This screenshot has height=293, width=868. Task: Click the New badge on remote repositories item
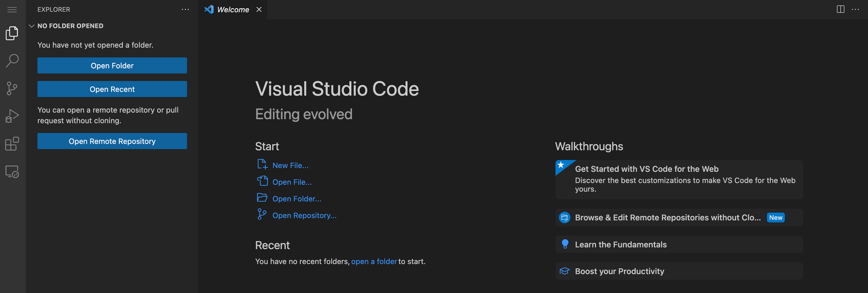point(776,218)
